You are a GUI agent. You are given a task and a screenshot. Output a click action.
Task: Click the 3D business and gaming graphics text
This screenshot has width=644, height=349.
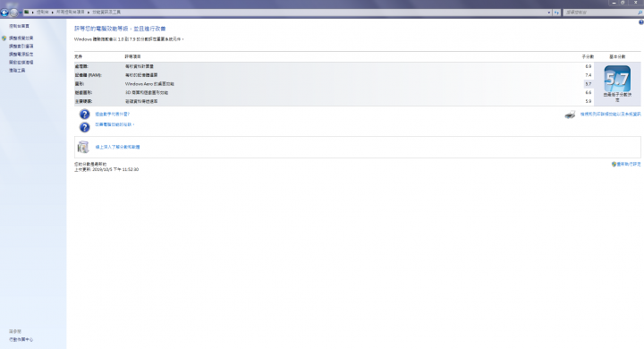[x=146, y=92]
